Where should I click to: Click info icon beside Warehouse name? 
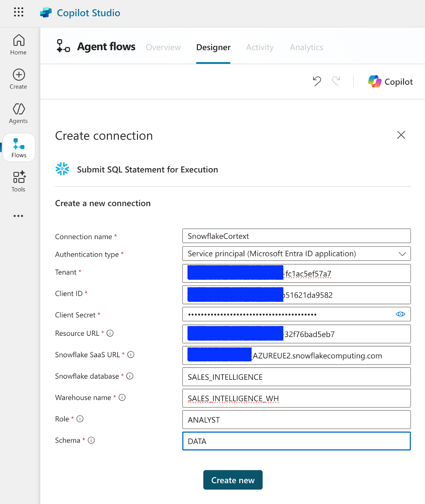122,398
